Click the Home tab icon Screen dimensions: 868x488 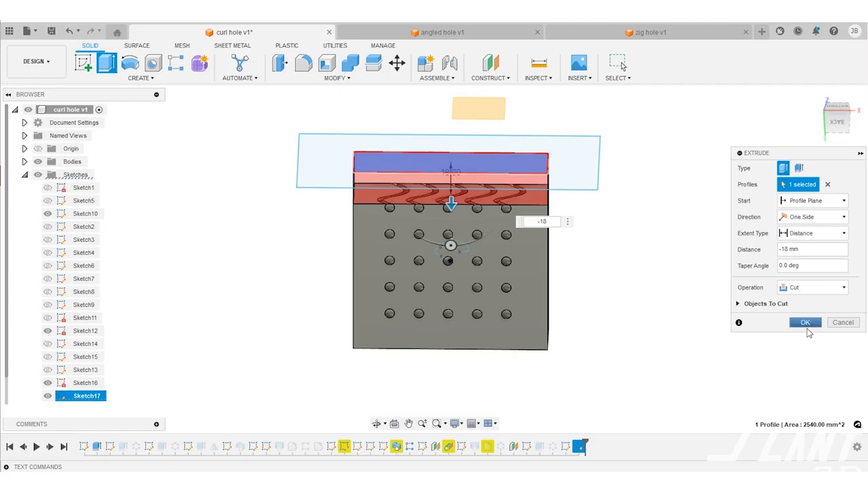pyautogui.click(x=117, y=33)
